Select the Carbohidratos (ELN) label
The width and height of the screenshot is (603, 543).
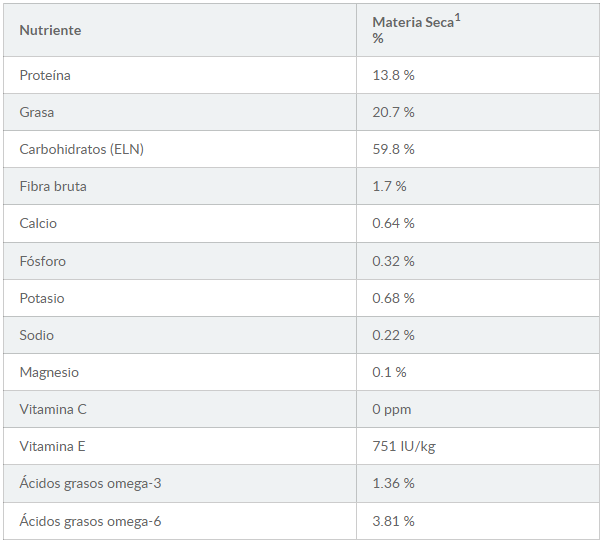click(x=82, y=149)
